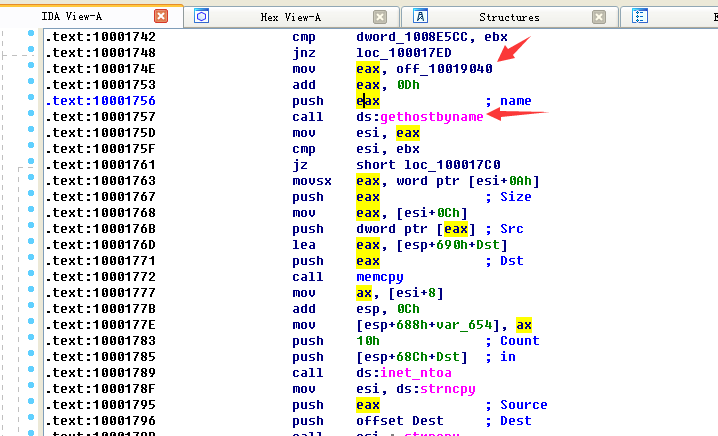Screen dimensions: 718x436
Task: Toggle breakpoint dot at address 10001789
Action: pyautogui.click(x=31, y=369)
